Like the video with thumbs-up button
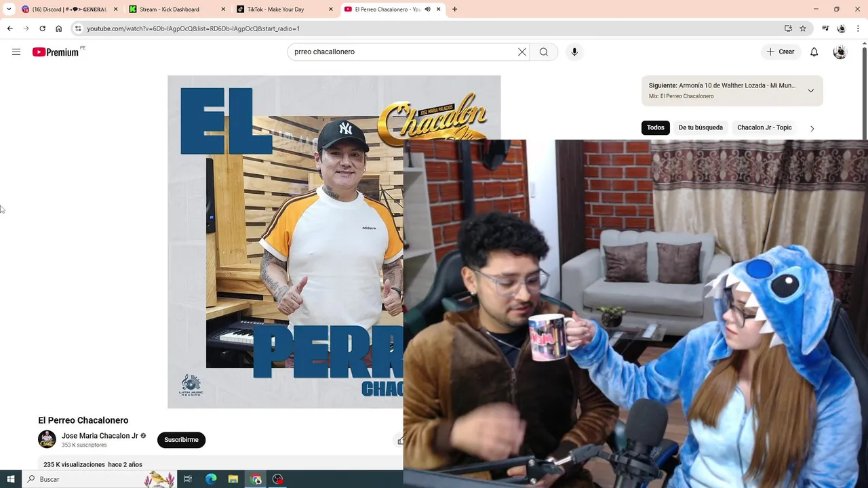The width and height of the screenshot is (868, 488). click(x=400, y=441)
